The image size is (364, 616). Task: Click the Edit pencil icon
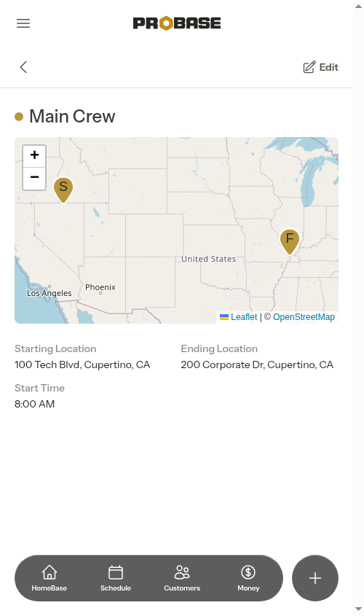[309, 67]
